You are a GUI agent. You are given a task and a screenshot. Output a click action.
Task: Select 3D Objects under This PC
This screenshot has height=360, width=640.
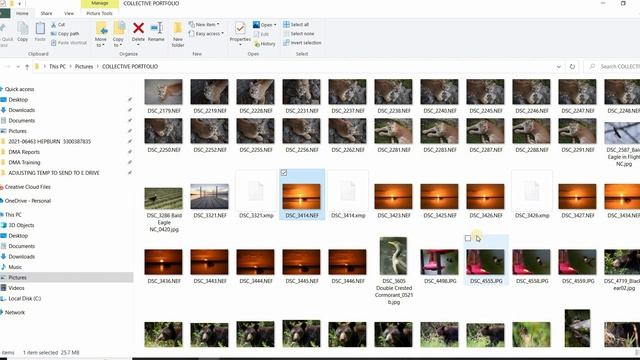coord(21,225)
